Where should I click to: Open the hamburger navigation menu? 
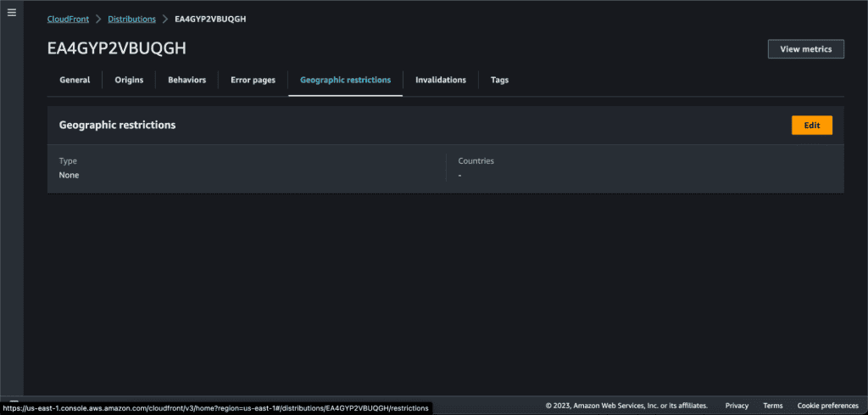[12, 12]
